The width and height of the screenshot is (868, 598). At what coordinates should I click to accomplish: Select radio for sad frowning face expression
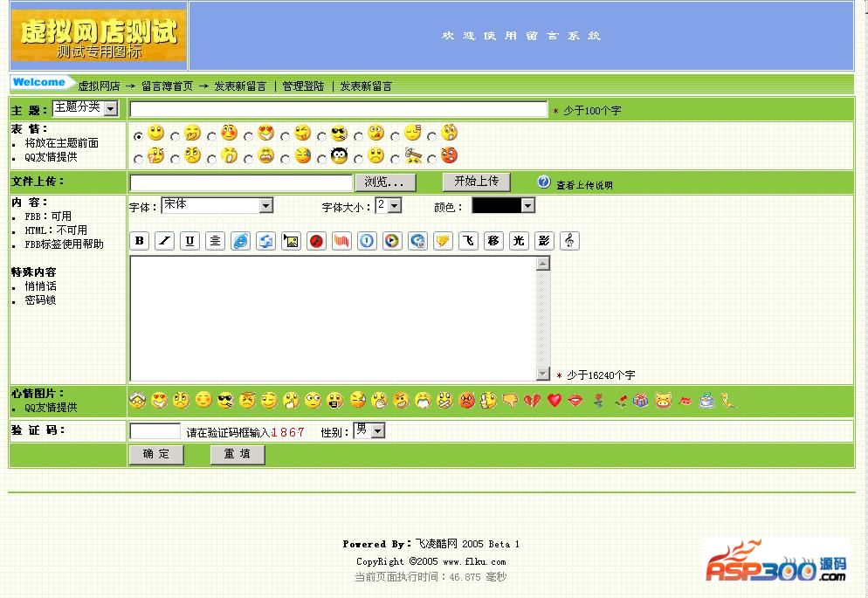pos(358,159)
